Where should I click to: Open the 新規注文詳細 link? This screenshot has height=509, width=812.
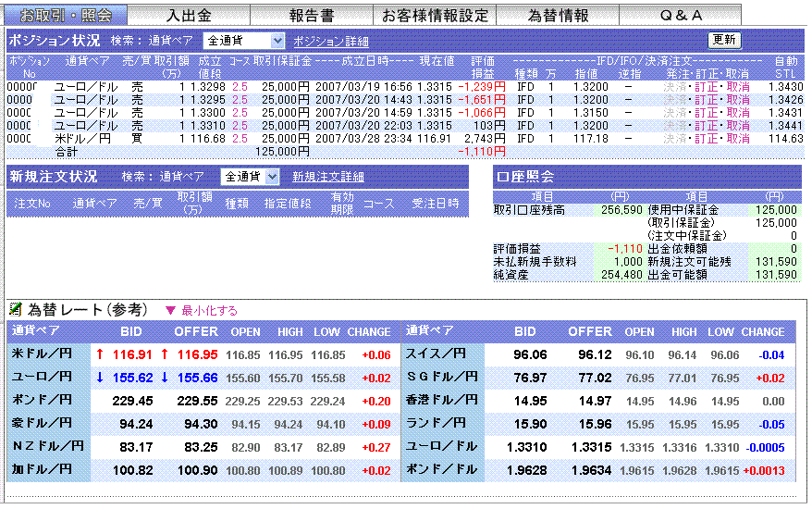pos(328,177)
